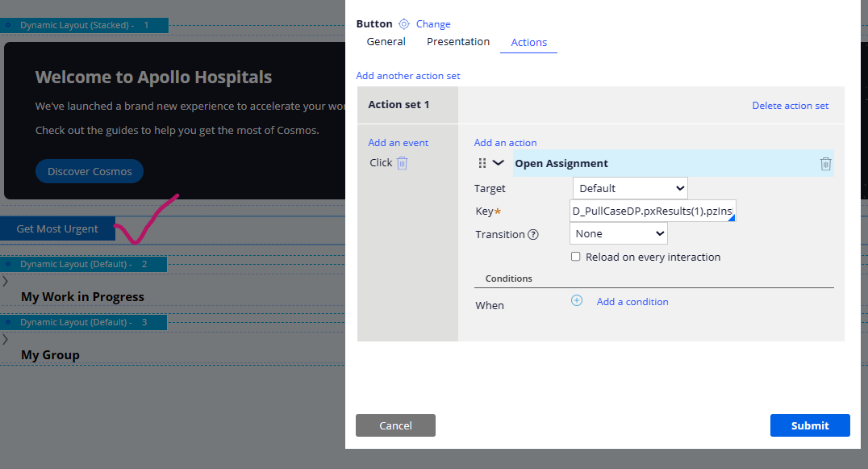Open the Transition help tooltip icon
Screen dimensions: 868x469
point(532,233)
